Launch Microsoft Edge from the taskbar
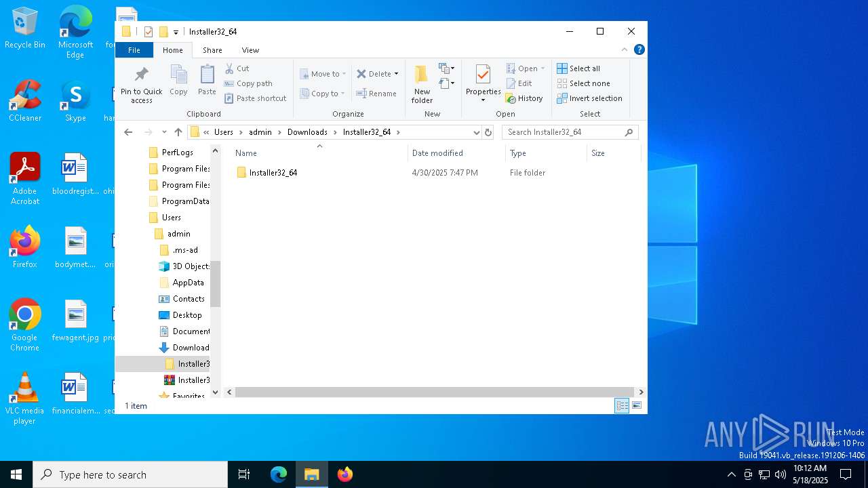This screenshot has height=488, width=868. pos(279,474)
